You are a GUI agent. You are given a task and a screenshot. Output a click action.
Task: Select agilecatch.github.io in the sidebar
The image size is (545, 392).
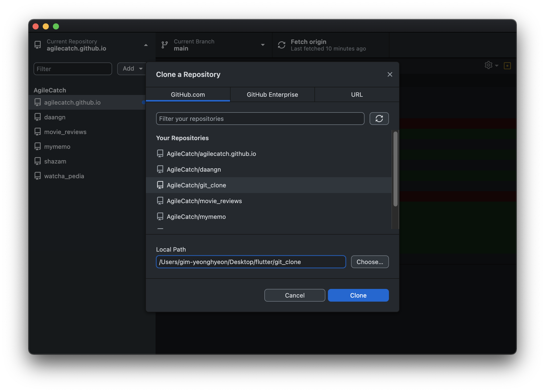(x=87, y=102)
